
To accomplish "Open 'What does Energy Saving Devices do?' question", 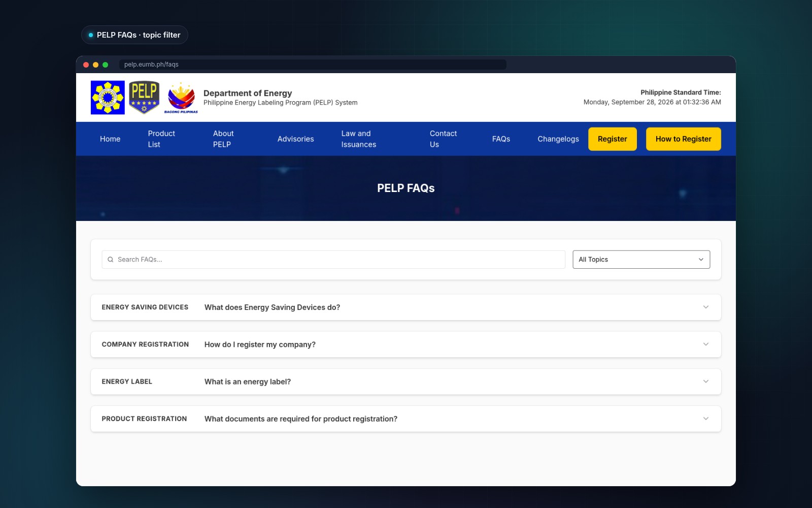I will (x=272, y=307).
